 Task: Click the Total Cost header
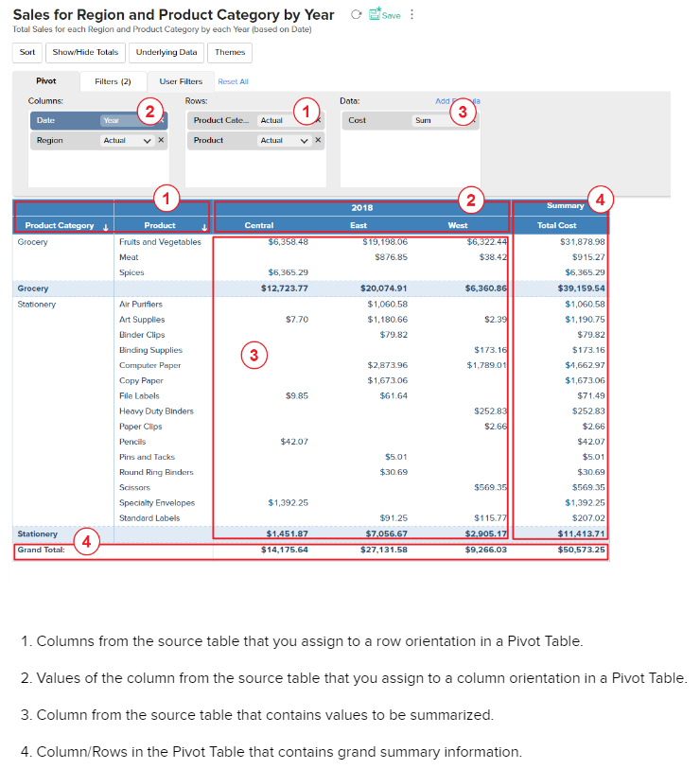557,226
